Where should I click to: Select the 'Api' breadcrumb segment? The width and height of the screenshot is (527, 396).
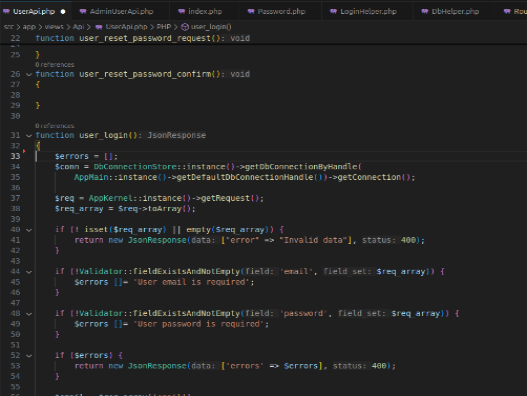(78, 27)
